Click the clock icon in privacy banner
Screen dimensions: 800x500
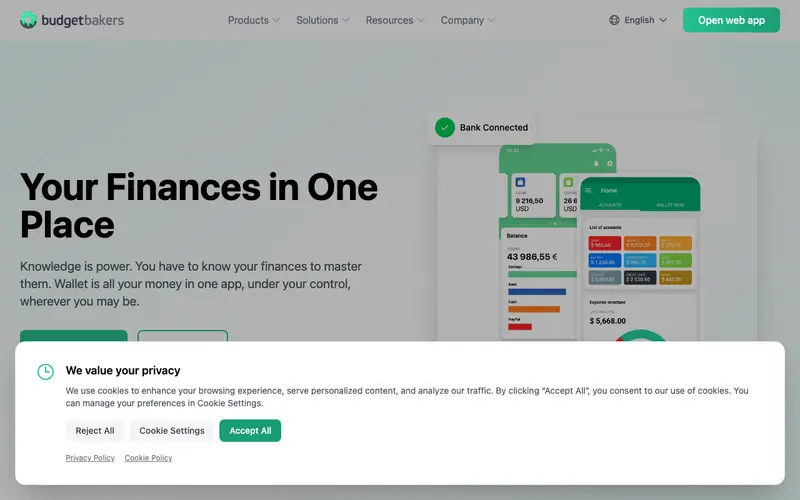[45, 371]
